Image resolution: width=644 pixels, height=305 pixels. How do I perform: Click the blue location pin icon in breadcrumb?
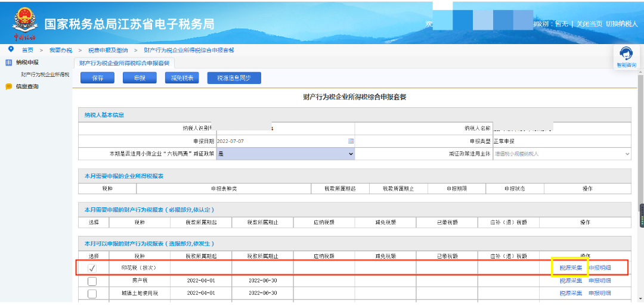click(11, 49)
